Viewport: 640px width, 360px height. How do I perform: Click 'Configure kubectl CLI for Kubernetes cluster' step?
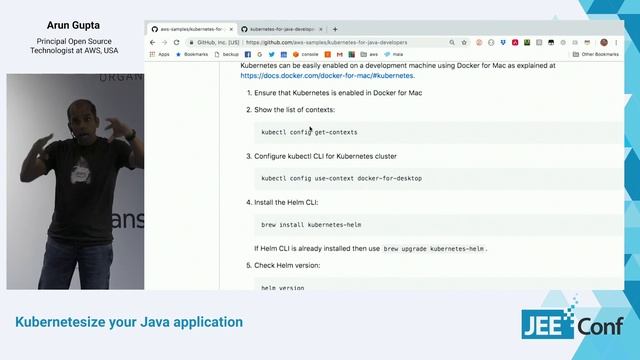325,156
